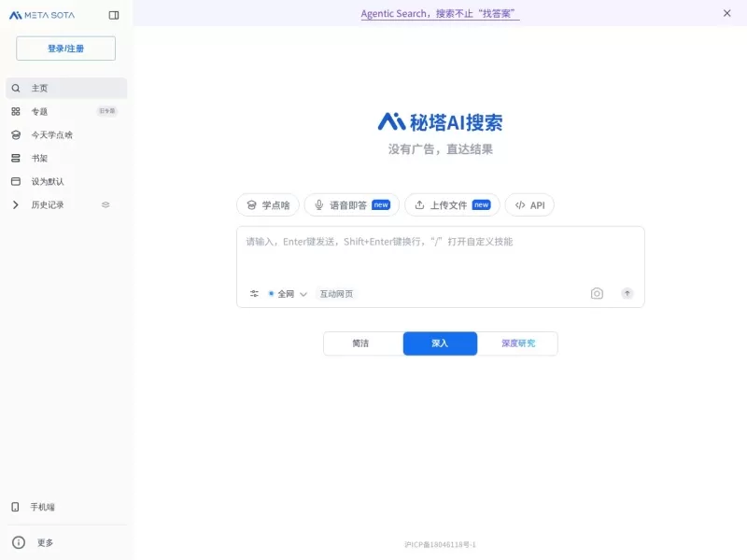Toggle the 互动网页 search option
The image size is (747, 560).
[335, 293]
